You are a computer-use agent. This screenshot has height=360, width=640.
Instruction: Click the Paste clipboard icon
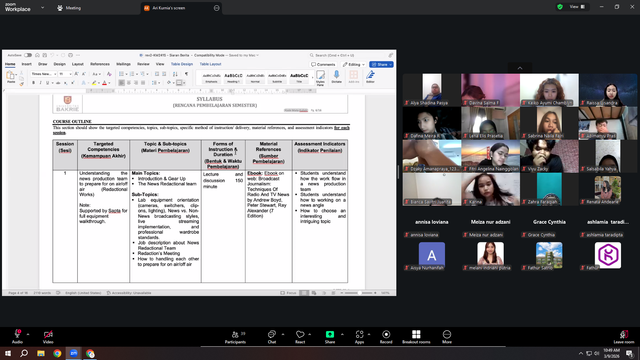(x=11, y=76)
